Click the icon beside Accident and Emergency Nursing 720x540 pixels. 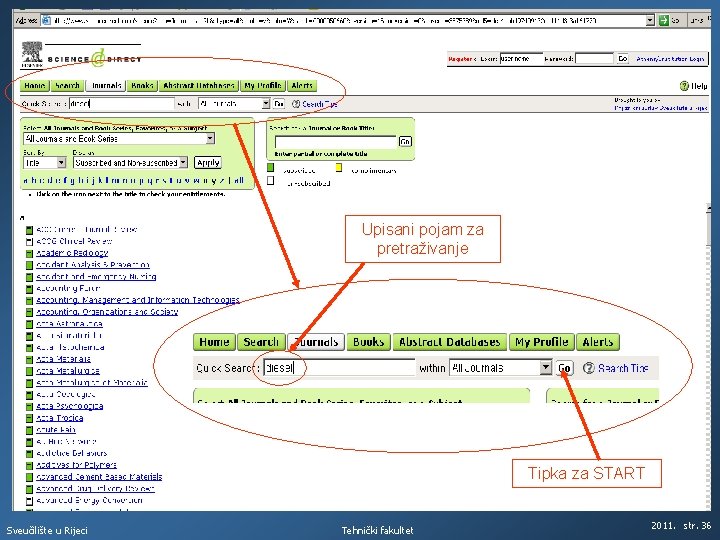coord(29,277)
